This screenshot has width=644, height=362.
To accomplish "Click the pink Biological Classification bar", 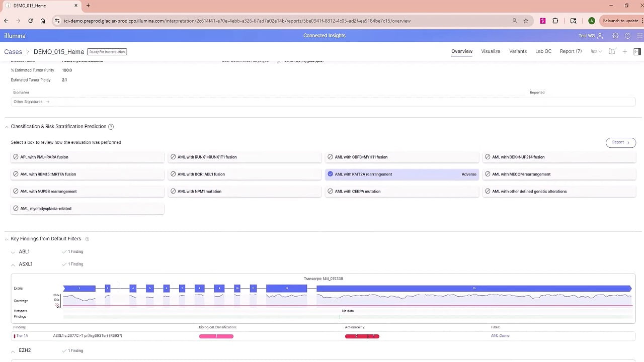I will coord(216,336).
